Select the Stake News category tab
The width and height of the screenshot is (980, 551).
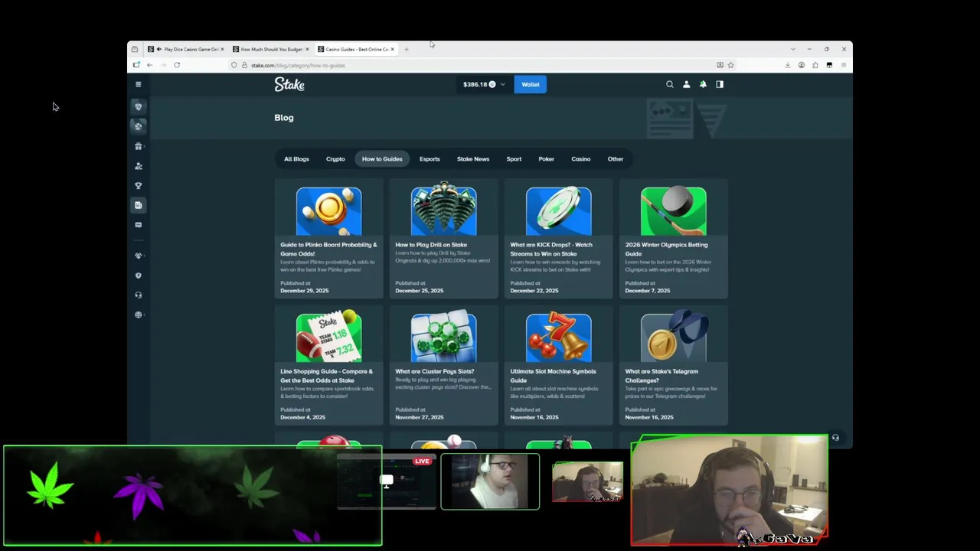[x=473, y=159]
